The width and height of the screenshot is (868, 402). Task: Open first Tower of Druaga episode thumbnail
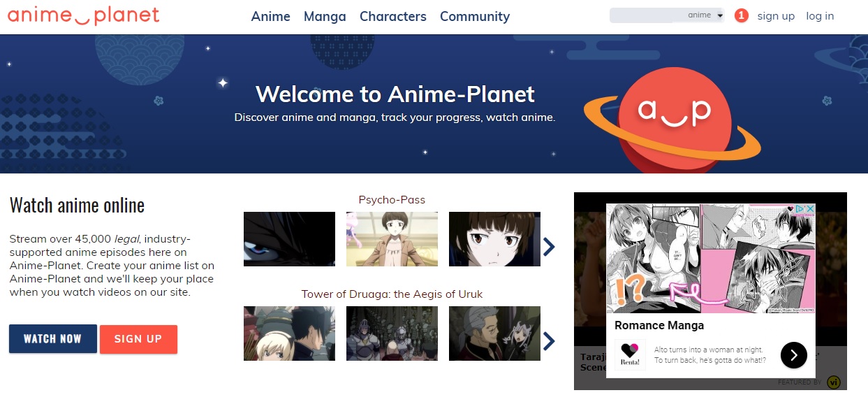pyautogui.click(x=289, y=333)
